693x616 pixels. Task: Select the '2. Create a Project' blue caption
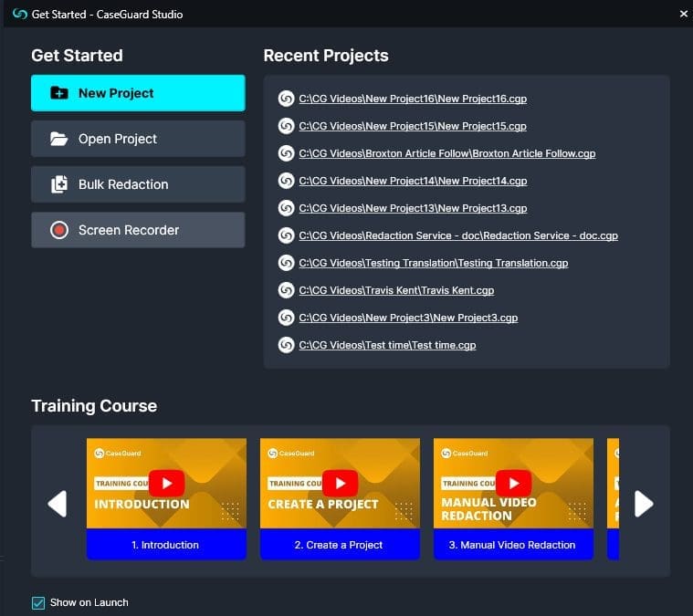[x=340, y=545]
